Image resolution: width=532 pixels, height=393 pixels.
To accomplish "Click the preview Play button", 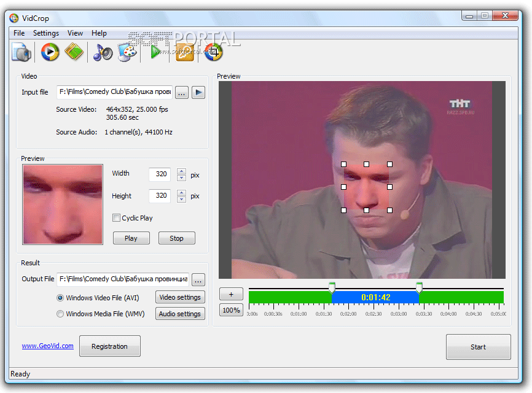I will coord(131,238).
